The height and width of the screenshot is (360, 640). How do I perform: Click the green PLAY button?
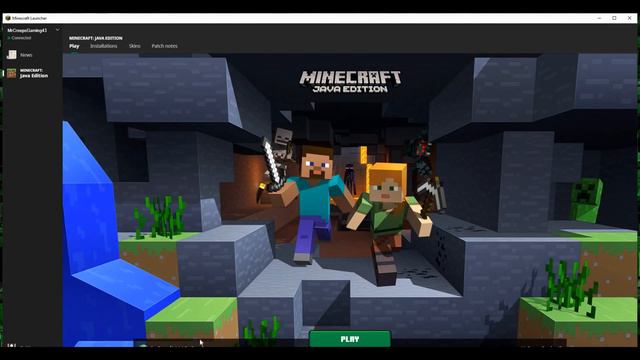(350, 339)
